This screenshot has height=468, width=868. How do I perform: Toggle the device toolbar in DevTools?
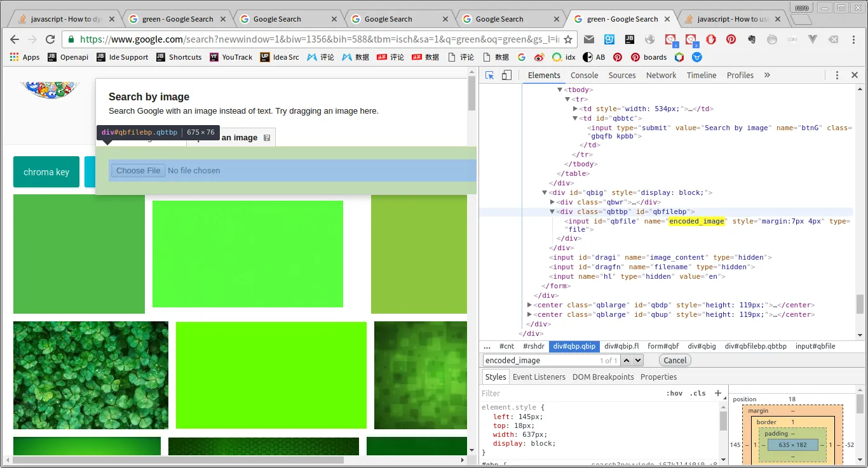pyautogui.click(x=506, y=75)
